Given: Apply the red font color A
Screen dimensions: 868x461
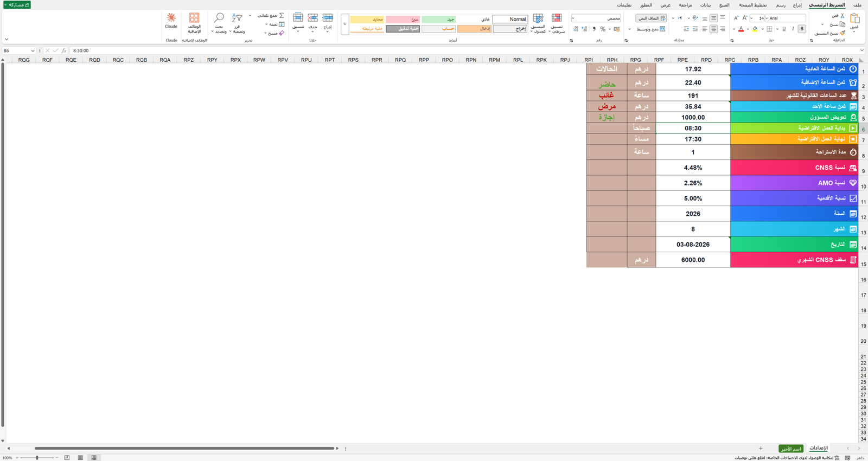Looking at the screenshot, I should pyautogui.click(x=741, y=29).
